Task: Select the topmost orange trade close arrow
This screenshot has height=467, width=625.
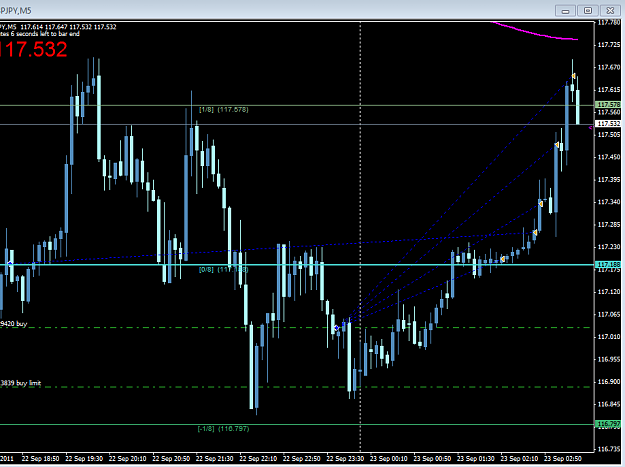Action: tap(573, 76)
